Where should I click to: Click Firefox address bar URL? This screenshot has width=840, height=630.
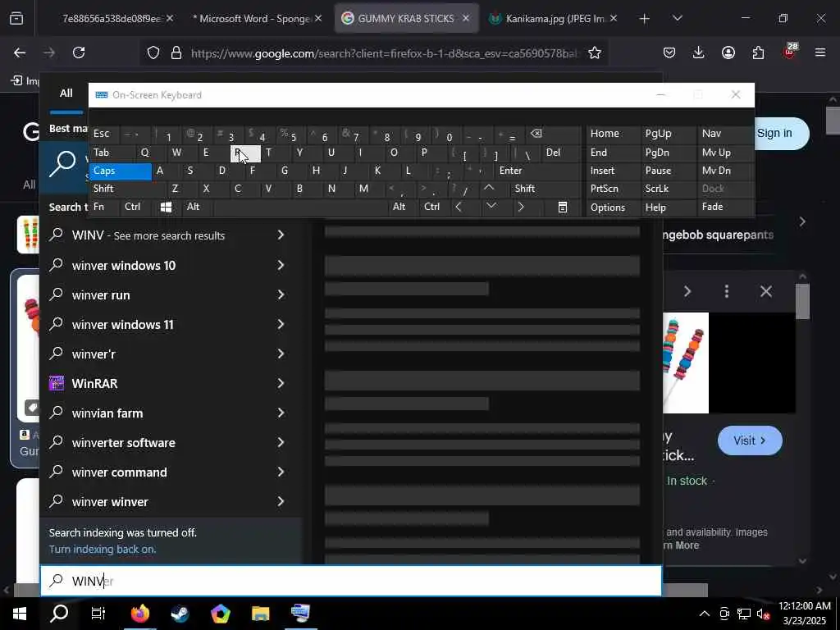point(384,53)
